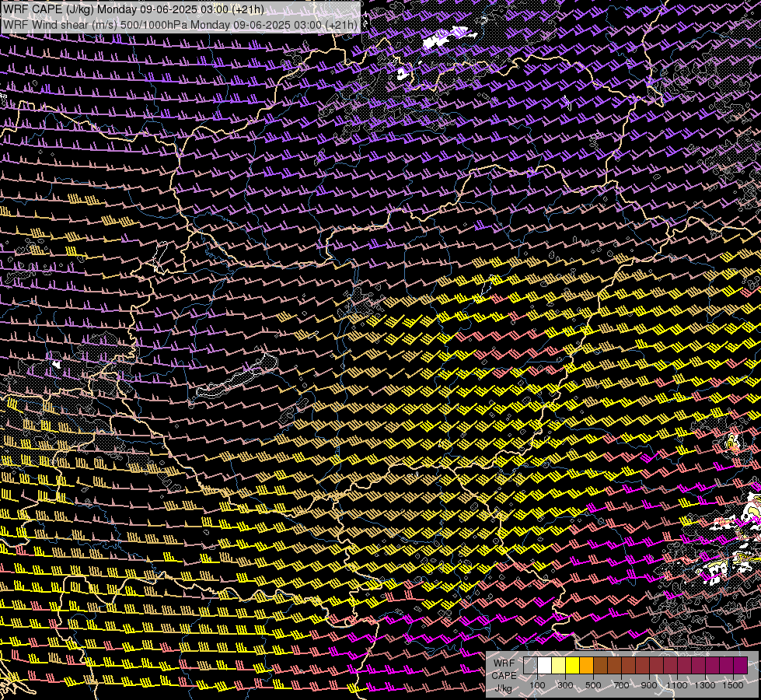Click the 'J/kg' unit label in the legend

(x=503, y=688)
